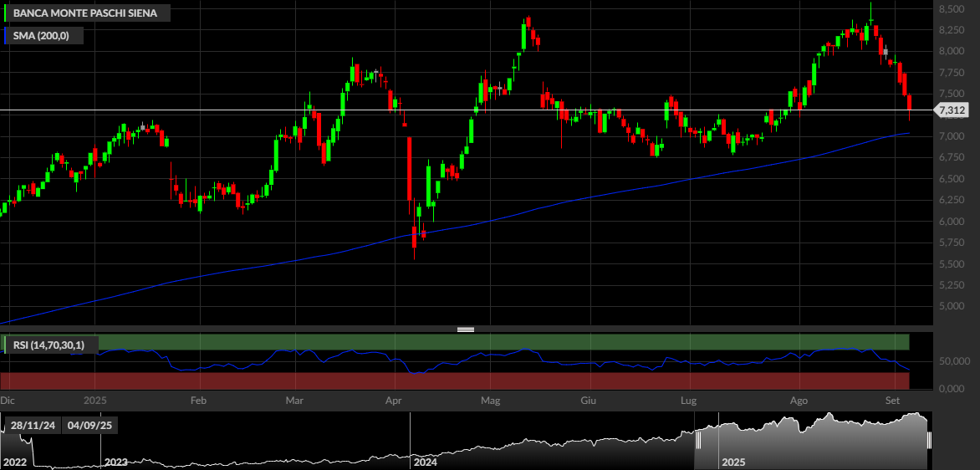Viewport: 980px width, 470px height.
Task: Click the 7,312 current price tag
Action: click(x=952, y=110)
